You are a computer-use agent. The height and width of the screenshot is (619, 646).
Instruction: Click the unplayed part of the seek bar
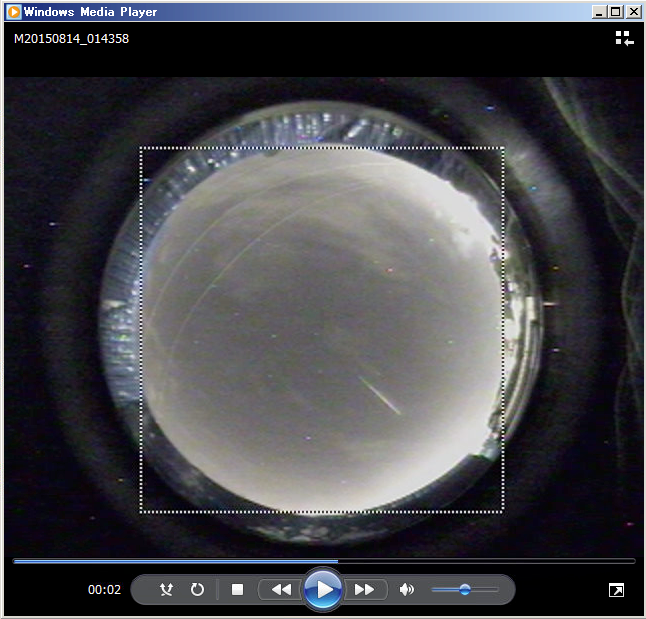coord(480,561)
